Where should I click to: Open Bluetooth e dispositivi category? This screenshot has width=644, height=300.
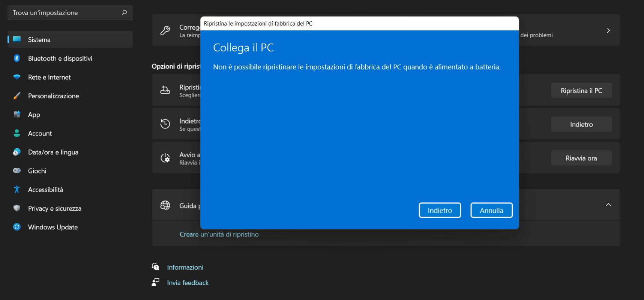pos(70,58)
